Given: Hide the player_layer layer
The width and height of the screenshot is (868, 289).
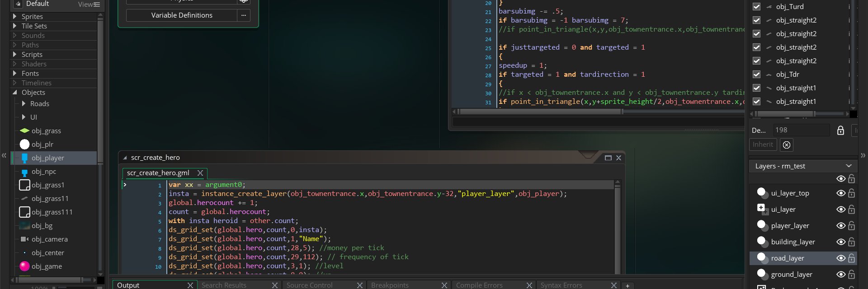Looking at the screenshot, I should click(x=841, y=225).
